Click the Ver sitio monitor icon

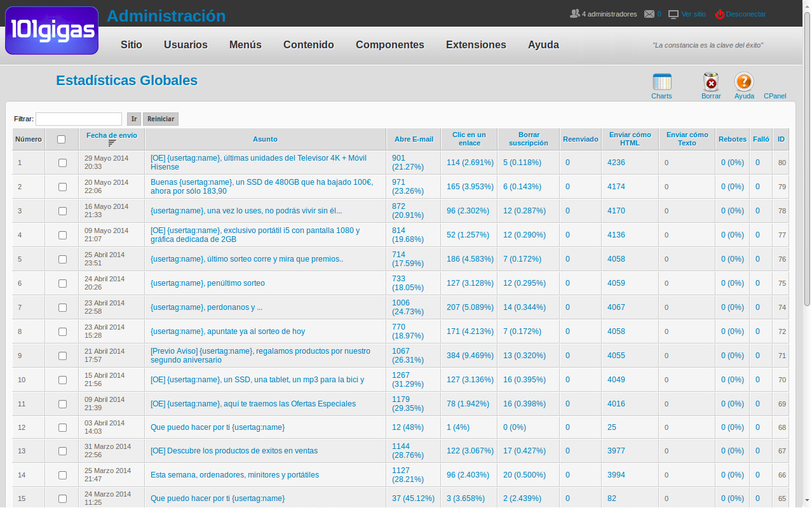673,14
